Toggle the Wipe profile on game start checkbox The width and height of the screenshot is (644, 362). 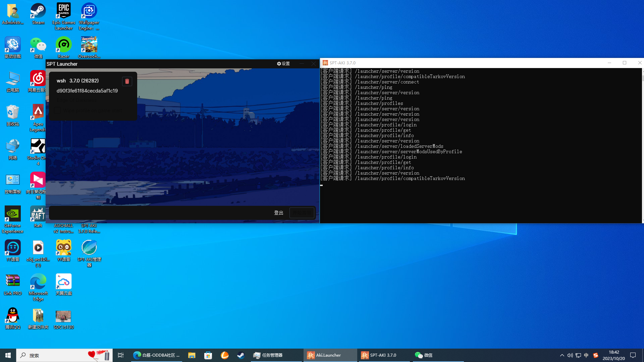pyautogui.click(x=58, y=110)
